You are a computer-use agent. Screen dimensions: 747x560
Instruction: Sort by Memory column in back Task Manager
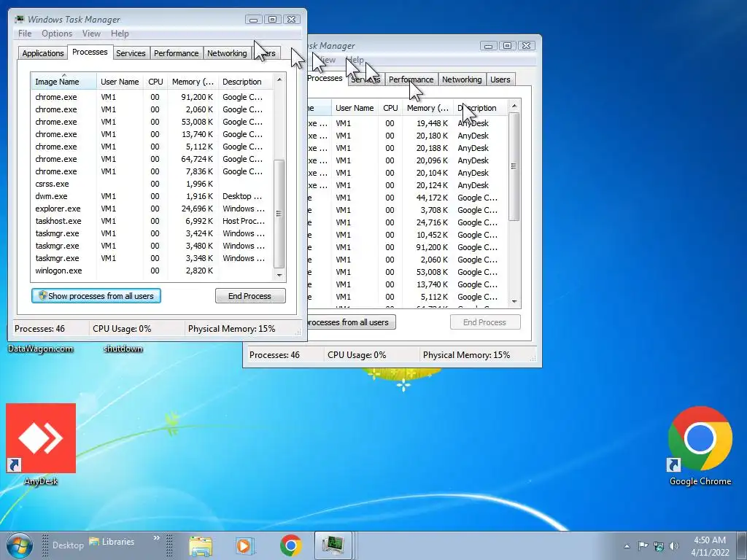[427, 108]
